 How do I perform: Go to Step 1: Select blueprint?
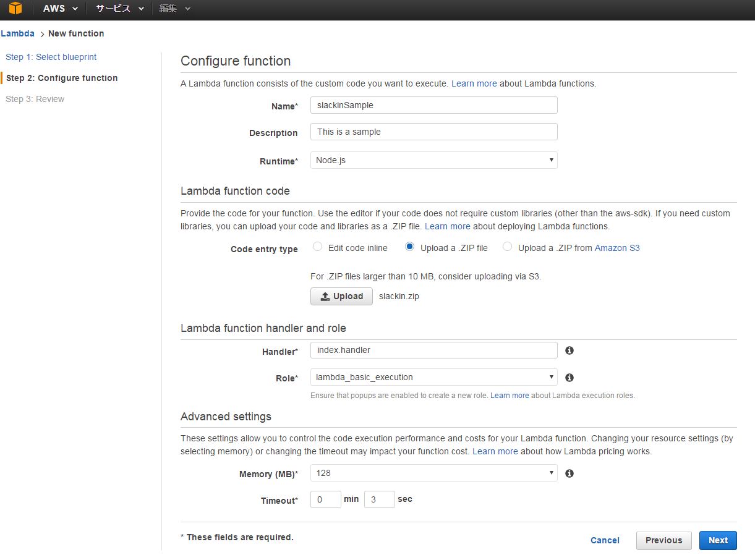tap(51, 57)
